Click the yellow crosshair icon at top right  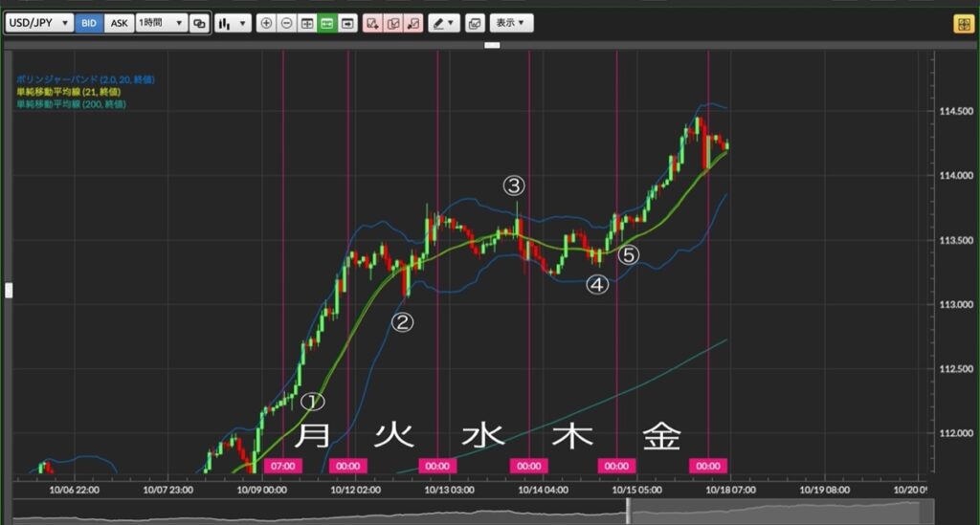coord(963,24)
